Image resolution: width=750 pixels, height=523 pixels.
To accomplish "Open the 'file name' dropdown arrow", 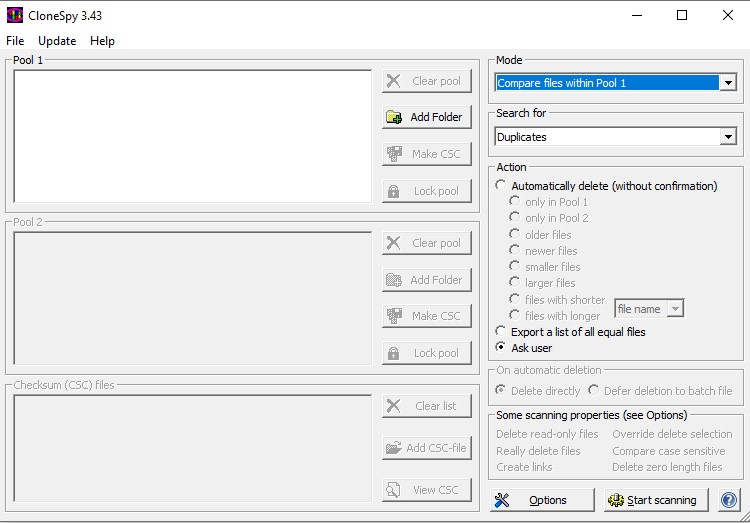I will [675, 309].
